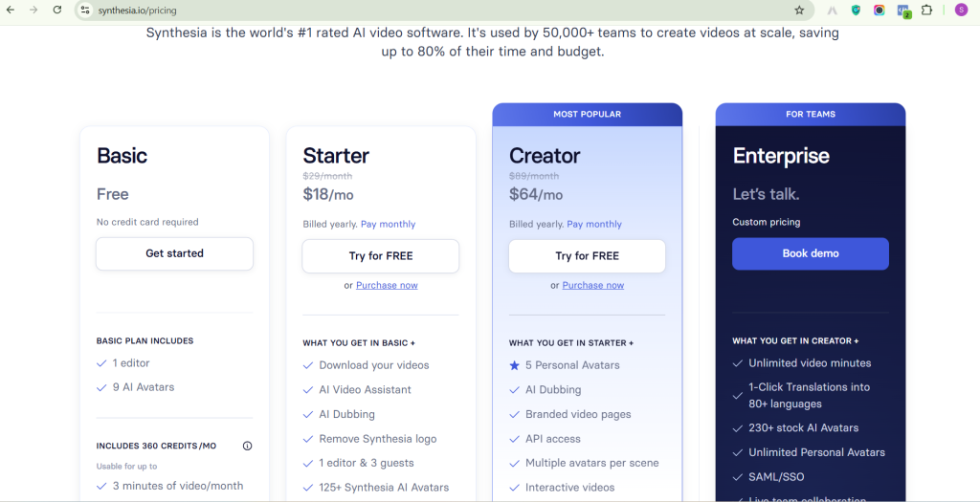Click the info icon beside 360 credits
Image resolution: width=980 pixels, height=502 pixels.
point(247,446)
